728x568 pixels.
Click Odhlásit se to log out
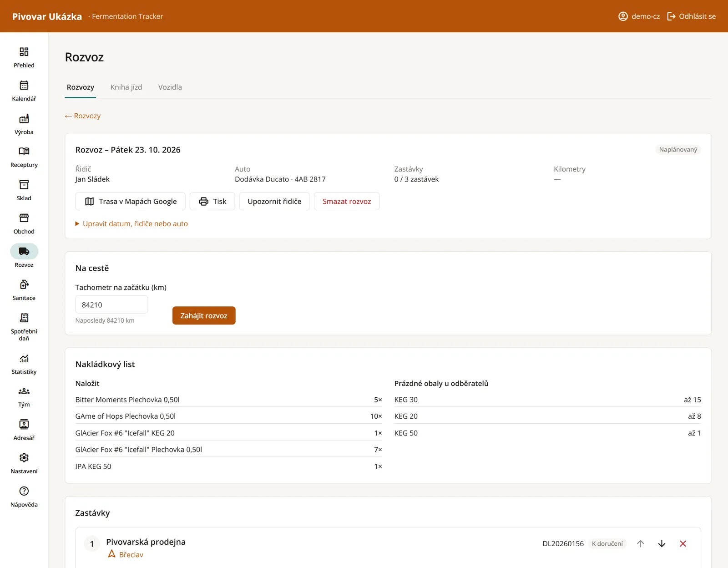[691, 16]
